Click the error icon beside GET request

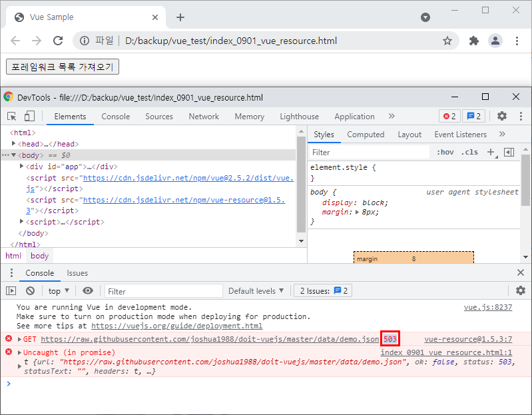pos(9,338)
